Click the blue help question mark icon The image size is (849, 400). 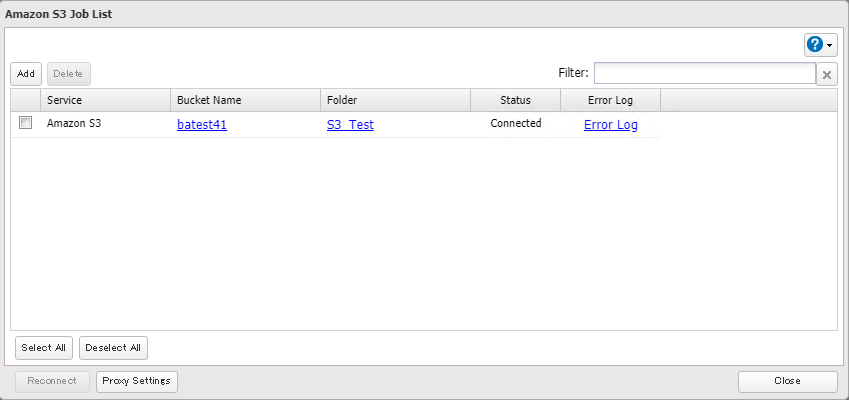pyautogui.click(x=815, y=45)
